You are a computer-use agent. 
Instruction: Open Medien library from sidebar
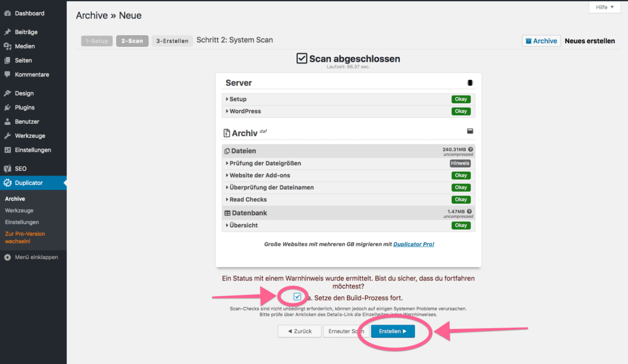25,46
